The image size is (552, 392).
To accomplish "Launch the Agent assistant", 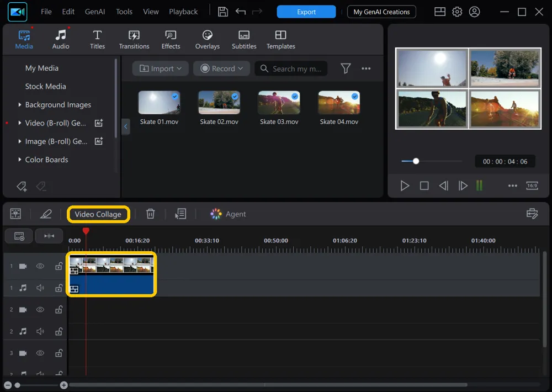I will tap(228, 214).
